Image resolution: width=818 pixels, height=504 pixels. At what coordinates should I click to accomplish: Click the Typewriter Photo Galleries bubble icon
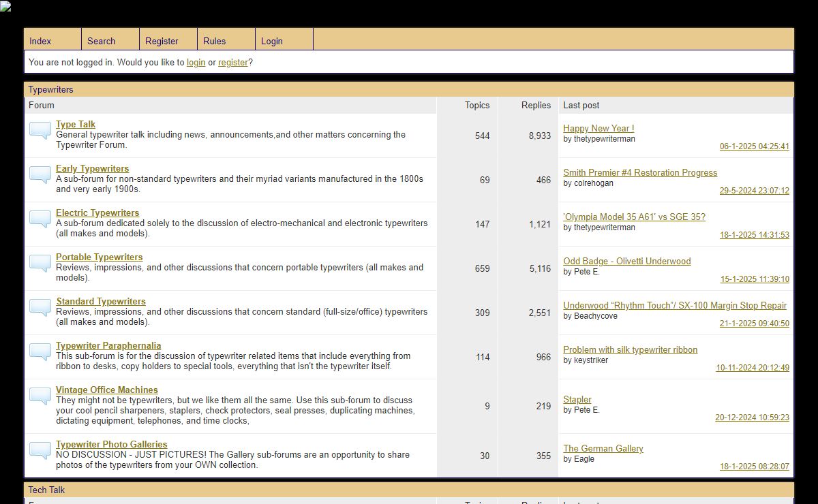40,451
